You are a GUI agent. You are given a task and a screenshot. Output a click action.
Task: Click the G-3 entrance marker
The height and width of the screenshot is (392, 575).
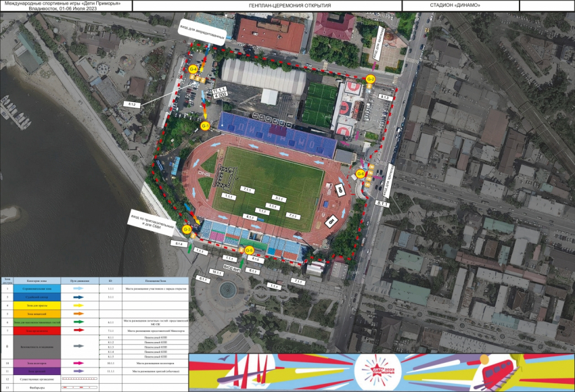click(187, 229)
